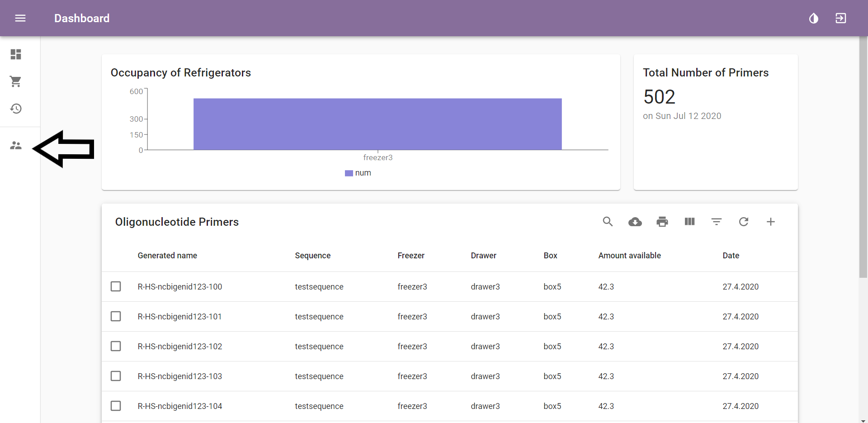
Task: Open the hamburger menu
Action: click(20, 18)
